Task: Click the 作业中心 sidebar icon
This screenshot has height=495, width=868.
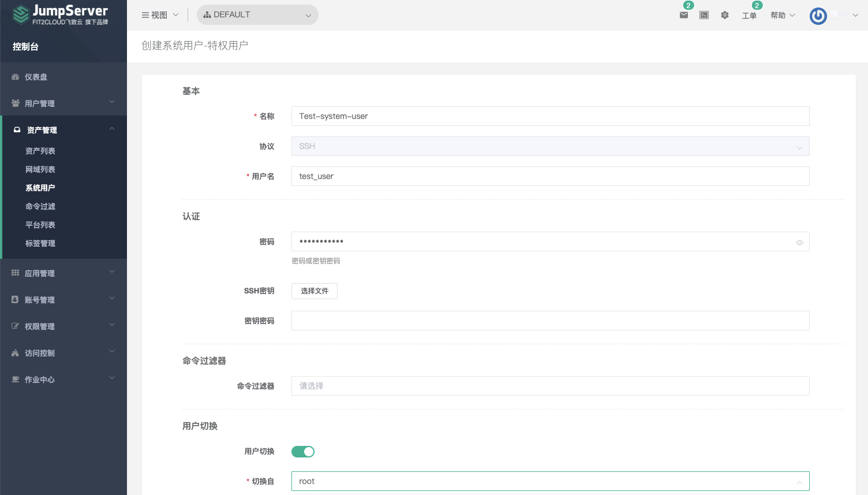Action: pos(14,379)
